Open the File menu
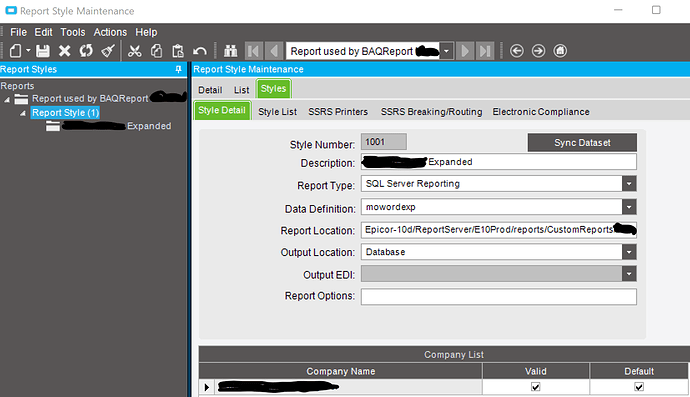 tap(18, 32)
